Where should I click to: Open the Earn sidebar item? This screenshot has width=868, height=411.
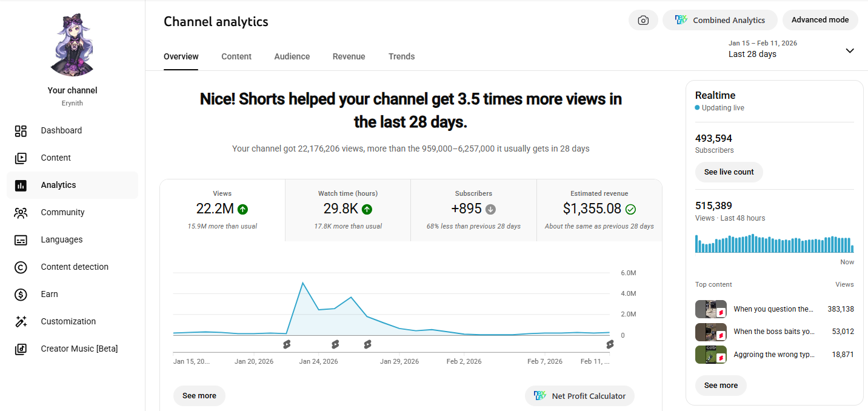click(x=72, y=294)
